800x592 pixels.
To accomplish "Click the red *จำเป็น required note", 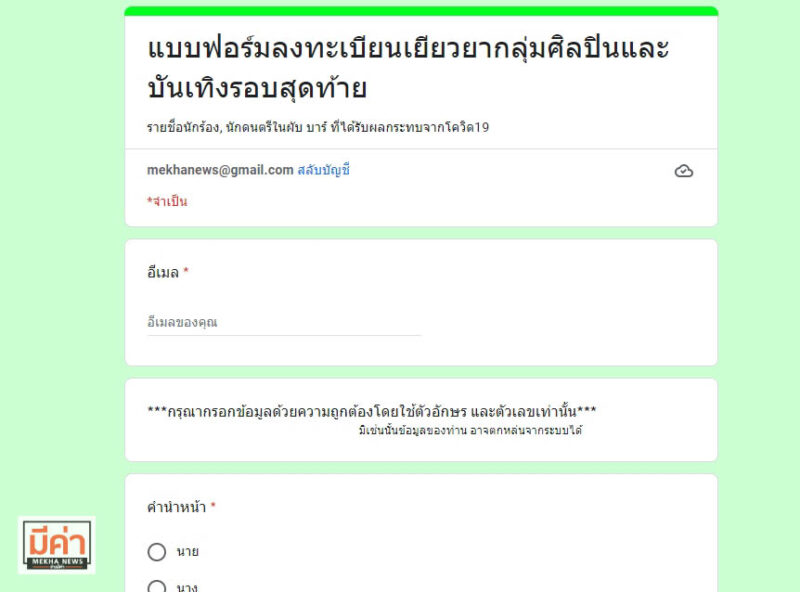I will pyautogui.click(x=167, y=201).
